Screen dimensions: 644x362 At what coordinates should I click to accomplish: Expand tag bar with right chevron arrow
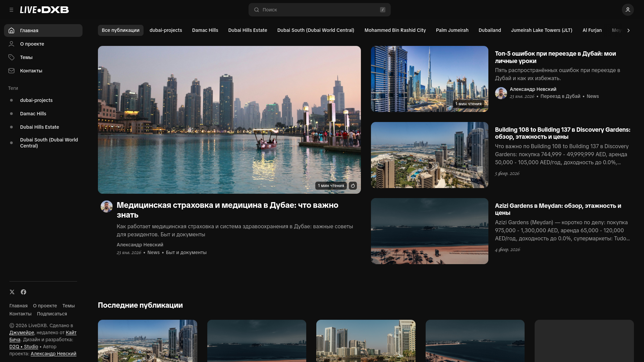pos(628,31)
